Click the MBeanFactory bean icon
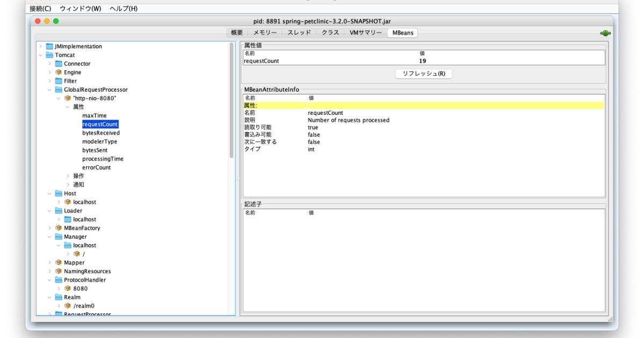This screenshot has height=338, width=644. tap(58, 228)
